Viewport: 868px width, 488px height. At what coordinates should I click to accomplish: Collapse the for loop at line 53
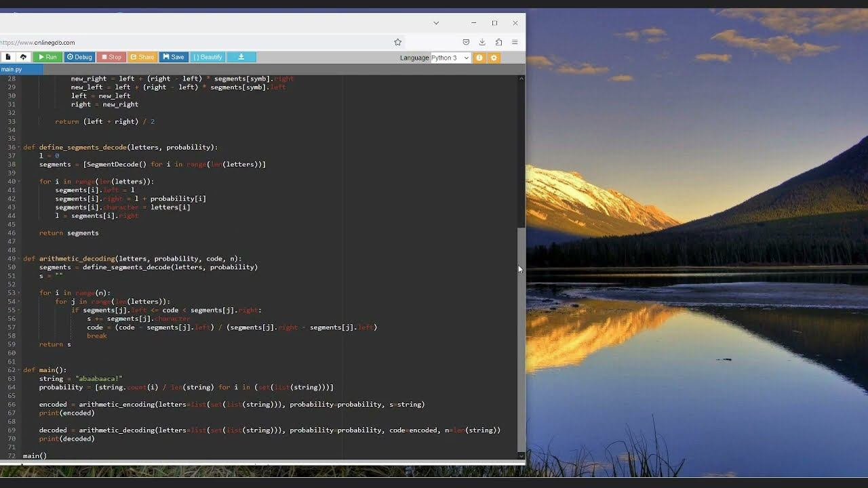19,293
